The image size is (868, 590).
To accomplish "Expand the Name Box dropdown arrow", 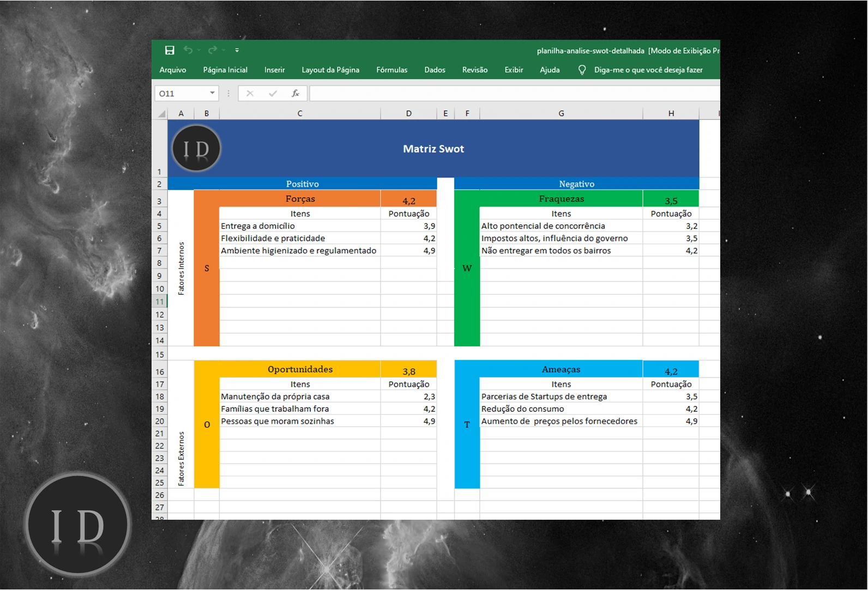I will pos(212,93).
